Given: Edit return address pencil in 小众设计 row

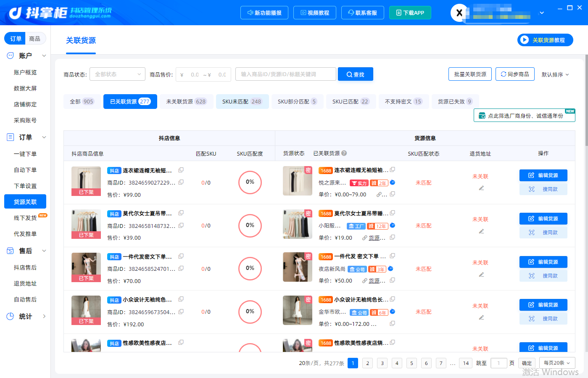Looking at the screenshot, I should [481, 317].
